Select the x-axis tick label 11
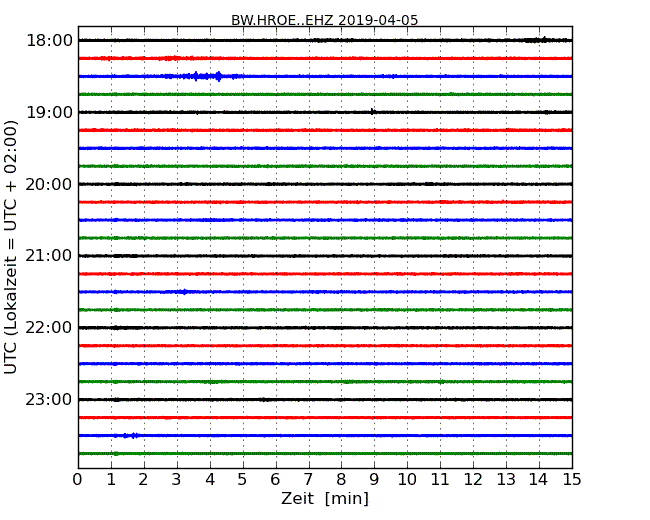This screenshot has width=650, height=520. pyautogui.click(x=440, y=480)
